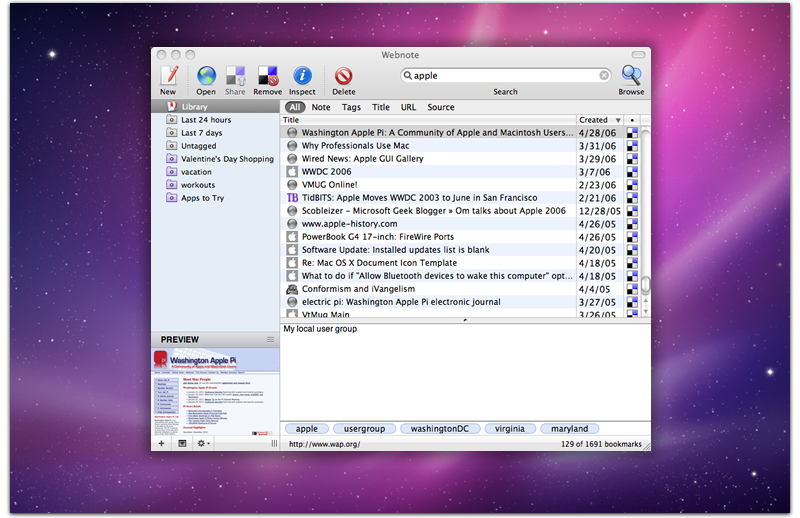Select the Note search scope
Image resolution: width=800 pixels, height=518 pixels.
321,107
